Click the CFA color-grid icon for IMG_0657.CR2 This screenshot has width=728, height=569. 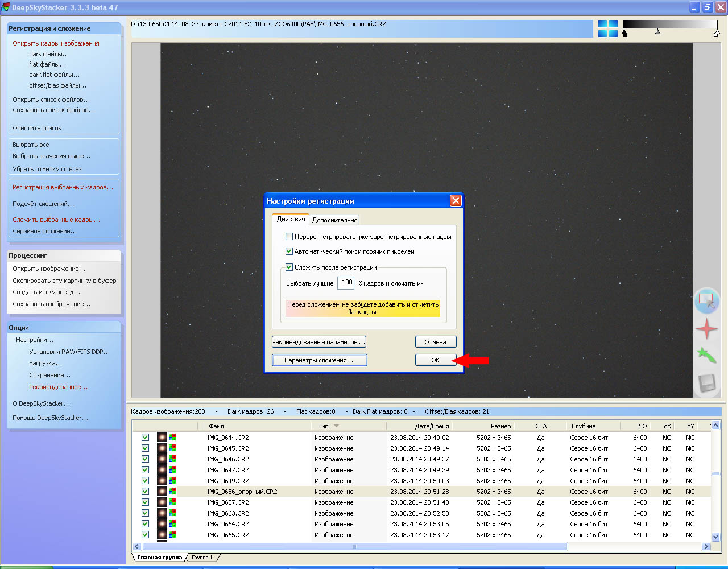(172, 502)
